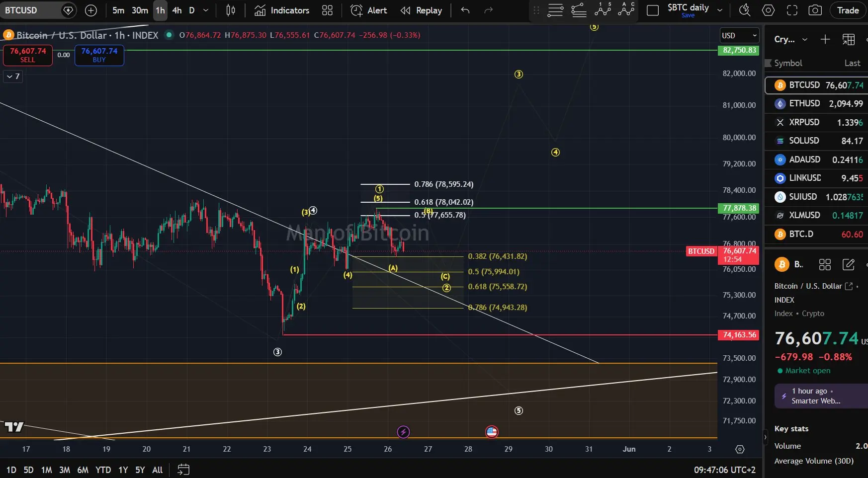Sort watchlist by Symbol column
The image size is (868, 478).
(x=788, y=63)
